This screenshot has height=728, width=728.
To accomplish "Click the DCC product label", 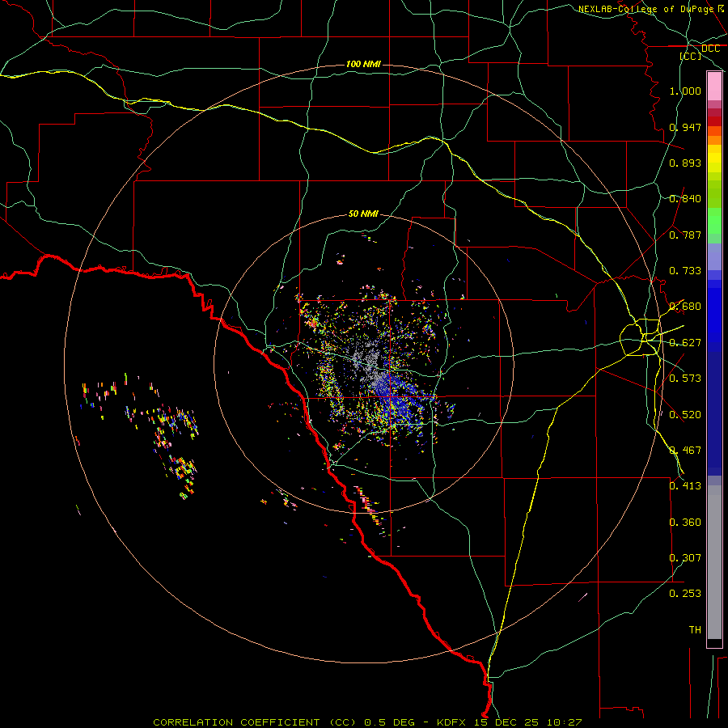I will [710, 49].
